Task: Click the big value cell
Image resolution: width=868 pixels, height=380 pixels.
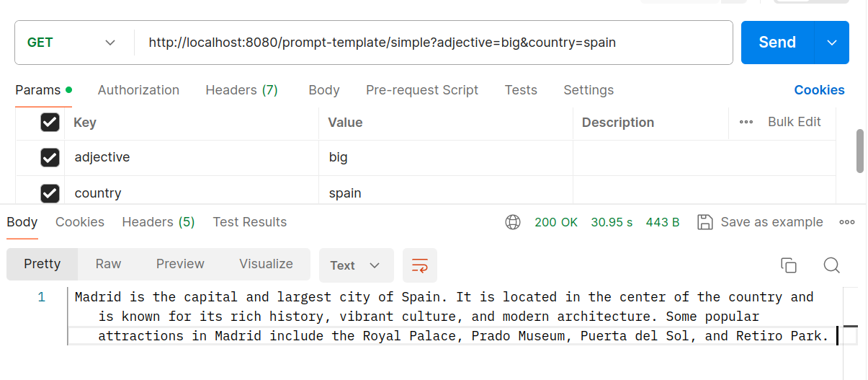Action: coord(446,157)
